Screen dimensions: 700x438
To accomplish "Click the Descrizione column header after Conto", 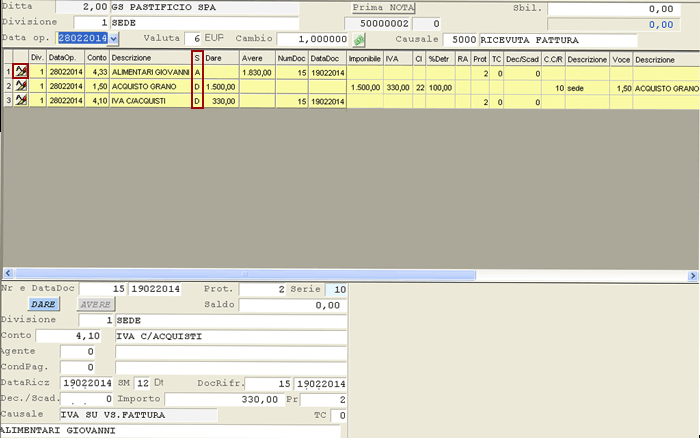I will tap(150, 58).
